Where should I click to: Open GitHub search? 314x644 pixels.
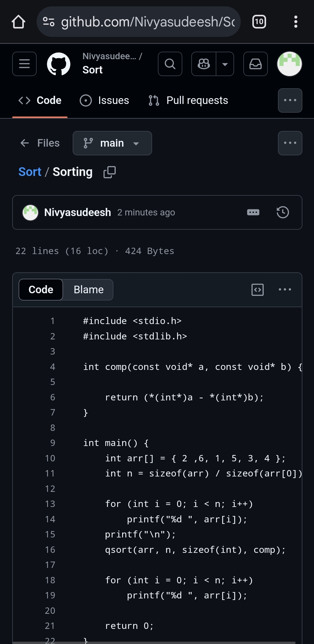pos(170,64)
